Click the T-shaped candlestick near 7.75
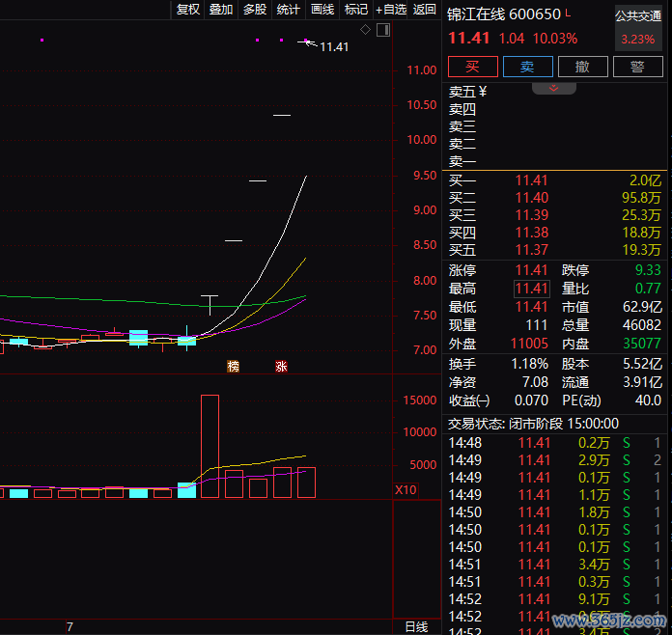This screenshot has height=635, width=672. coord(210,305)
